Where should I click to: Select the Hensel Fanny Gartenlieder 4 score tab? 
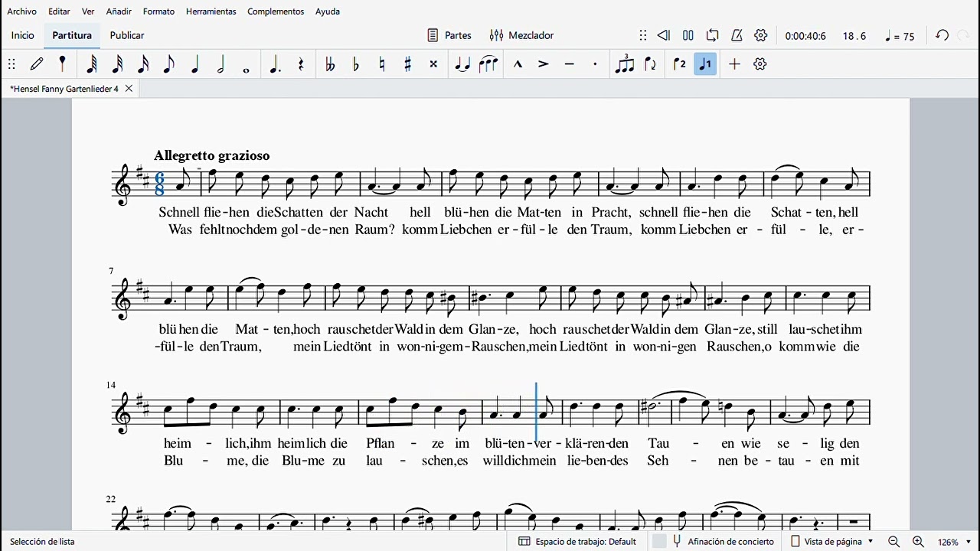(x=64, y=89)
